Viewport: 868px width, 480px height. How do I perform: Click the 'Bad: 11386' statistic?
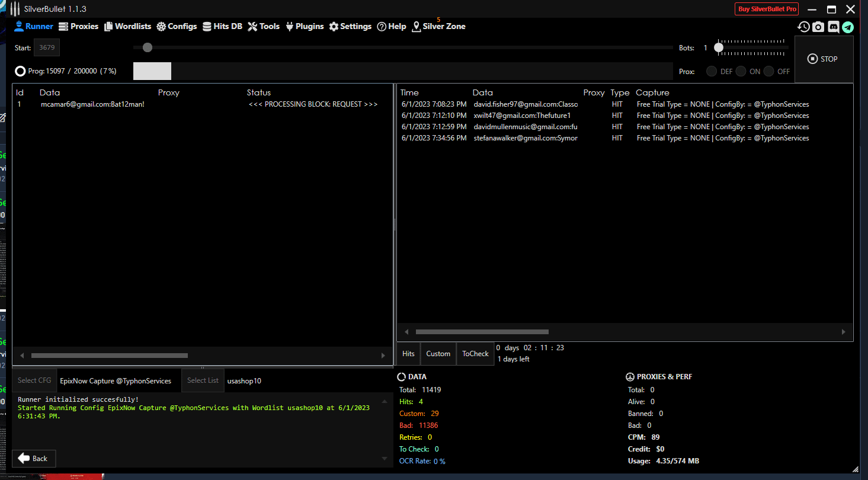419,425
